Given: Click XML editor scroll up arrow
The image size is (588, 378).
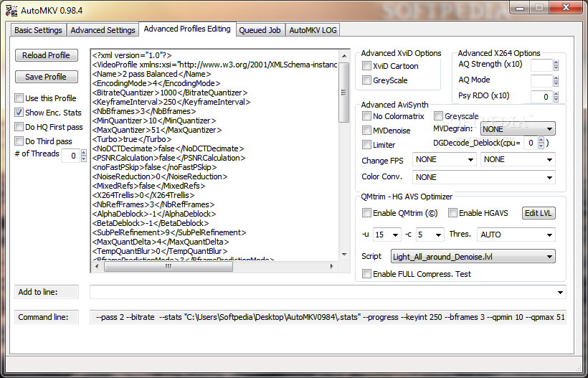Looking at the screenshot, I should point(344,56).
